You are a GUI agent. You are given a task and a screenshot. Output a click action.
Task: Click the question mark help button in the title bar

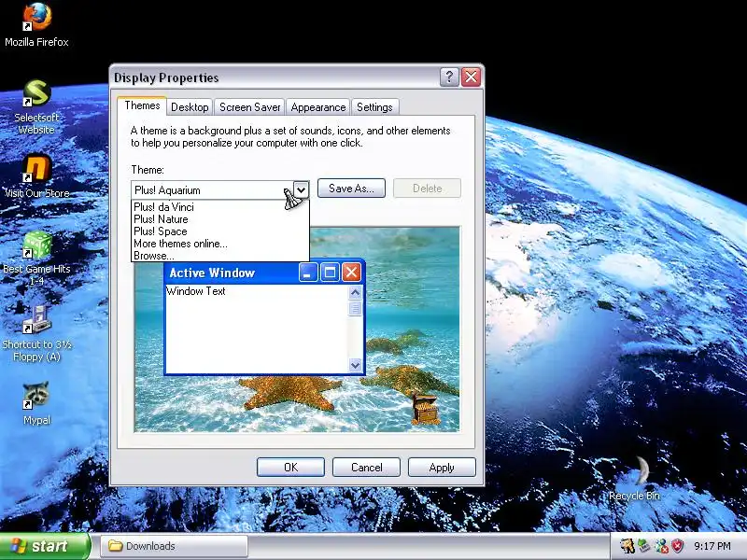click(x=449, y=77)
